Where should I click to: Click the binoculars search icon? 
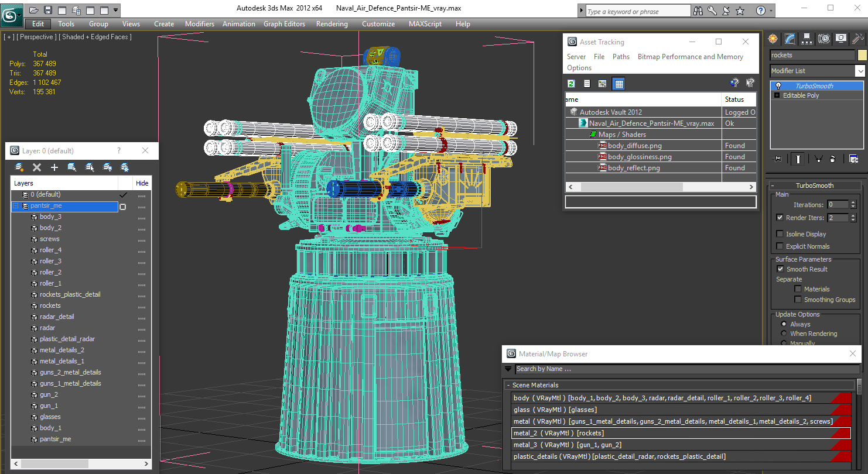[x=698, y=11]
